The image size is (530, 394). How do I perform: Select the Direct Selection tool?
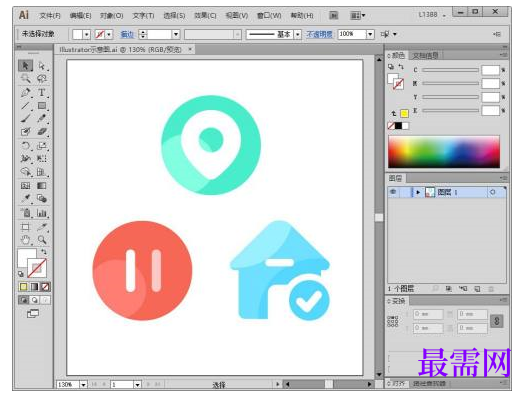(x=42, y=66)
